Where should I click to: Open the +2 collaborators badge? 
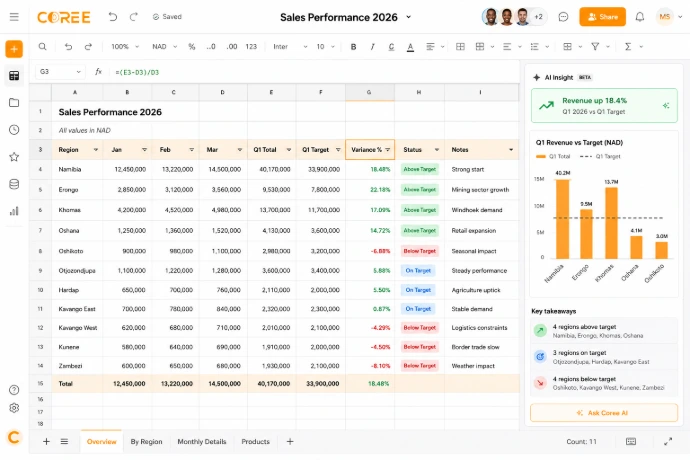538,17
